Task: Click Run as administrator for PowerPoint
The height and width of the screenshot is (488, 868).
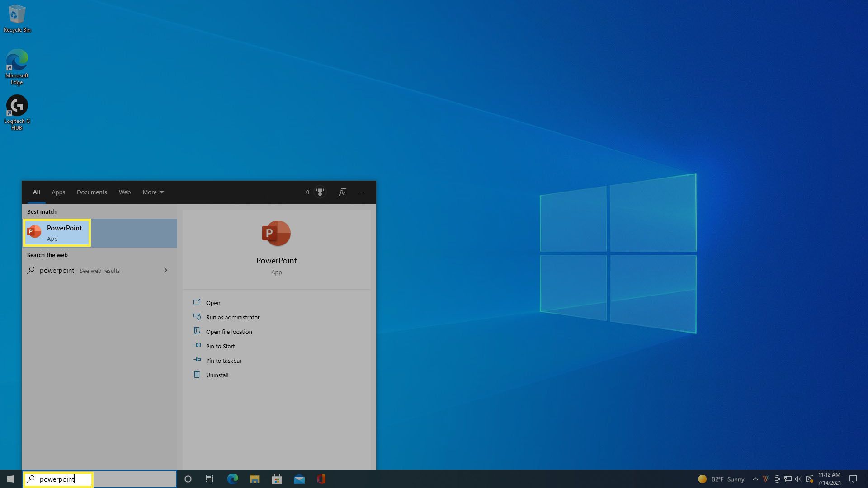Action: [x=232, y=316]
